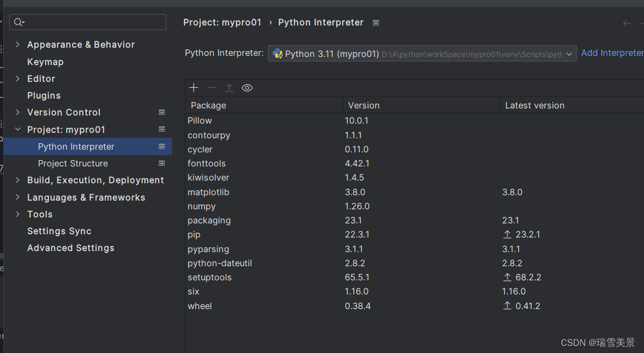Expand the Version Control section

coord(18,112)
